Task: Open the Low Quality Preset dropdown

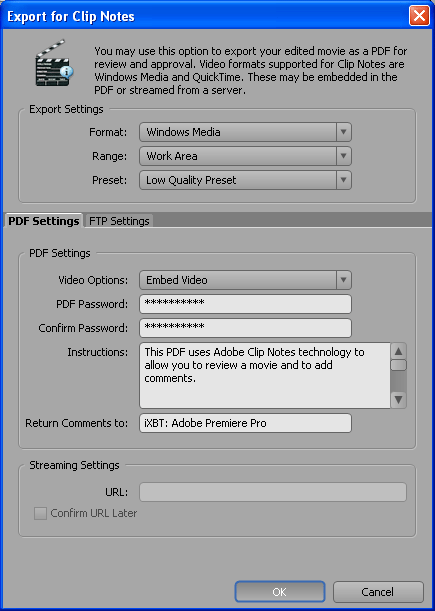Action: [x=245, y=180]
